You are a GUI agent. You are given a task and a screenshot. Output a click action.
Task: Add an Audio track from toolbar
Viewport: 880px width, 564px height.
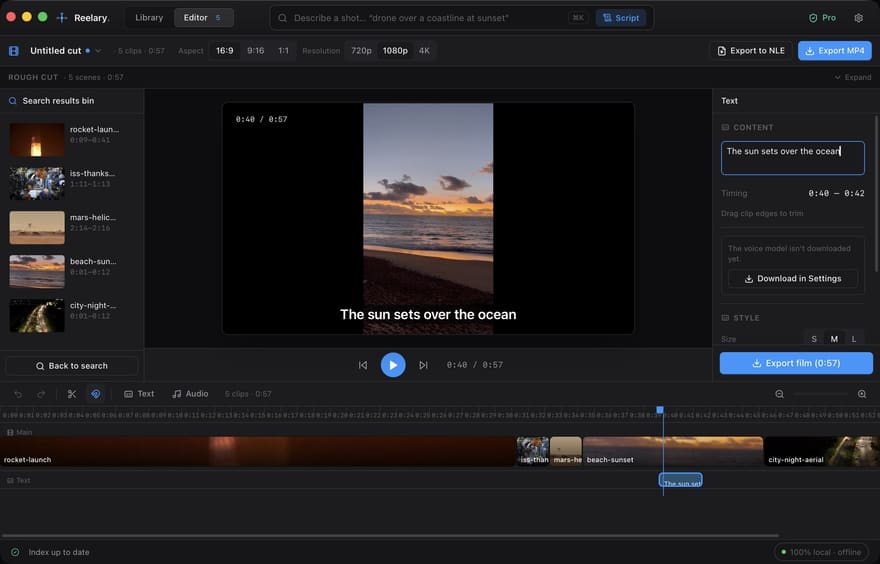190,394
